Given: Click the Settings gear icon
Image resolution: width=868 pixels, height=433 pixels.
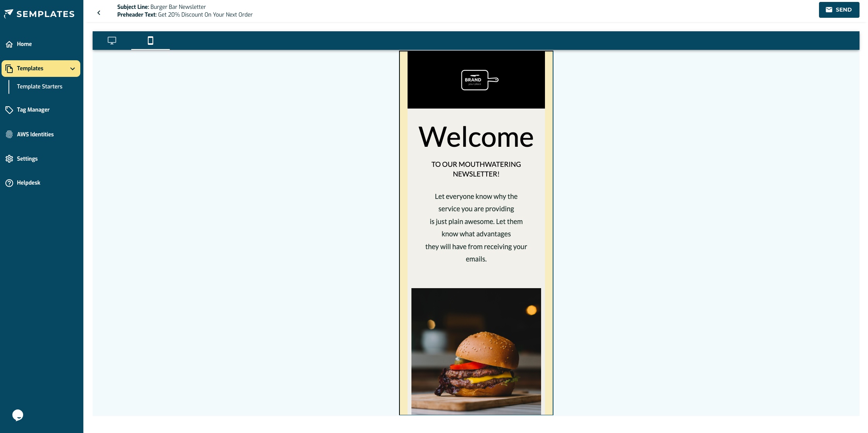Looking at the screenshot, I should click(9, 159).
